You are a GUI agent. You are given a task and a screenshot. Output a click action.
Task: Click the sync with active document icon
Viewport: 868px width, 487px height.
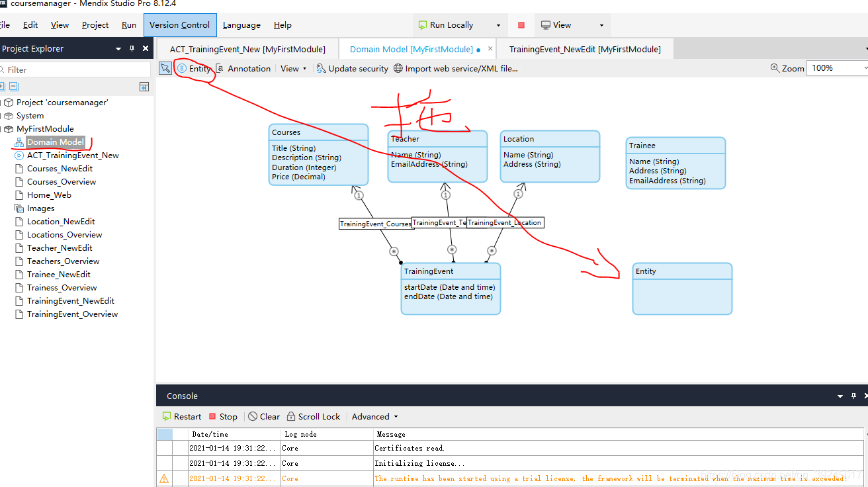[x=144, y=87]
